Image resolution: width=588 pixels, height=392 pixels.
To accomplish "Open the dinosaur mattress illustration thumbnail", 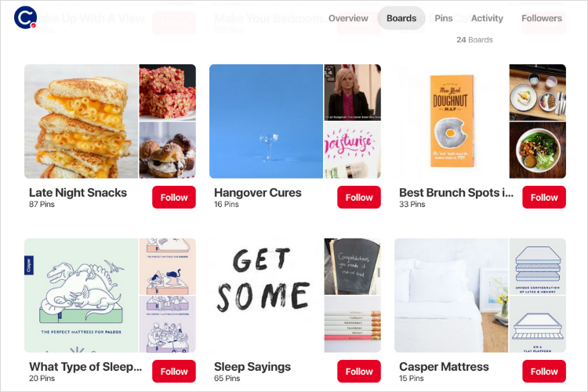I will tap(81, 296).
